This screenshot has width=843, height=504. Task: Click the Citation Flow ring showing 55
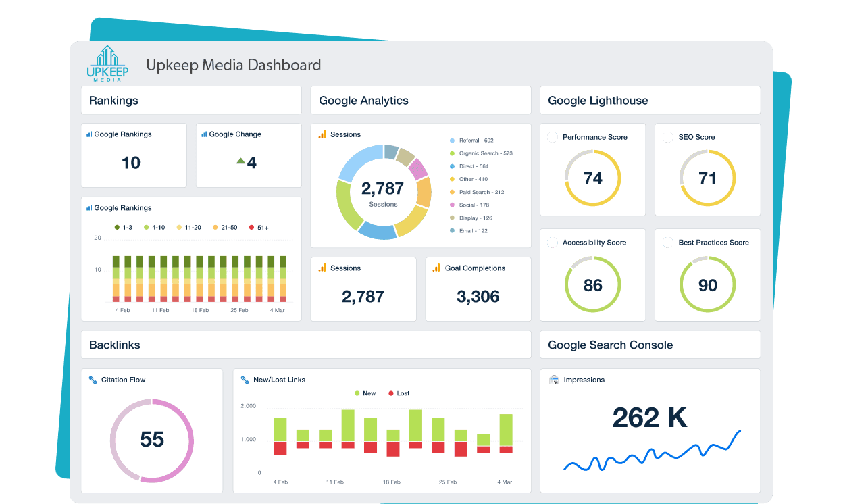pyautogui.click(x=152, y=440)
